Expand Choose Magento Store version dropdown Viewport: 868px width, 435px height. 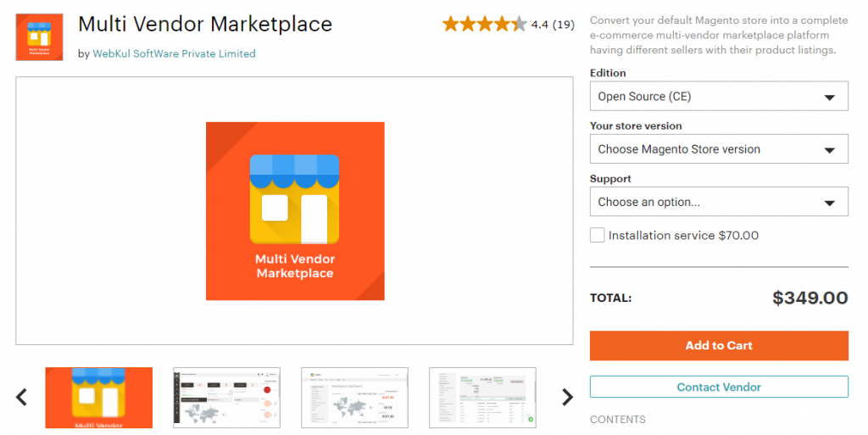coord(719,149)
